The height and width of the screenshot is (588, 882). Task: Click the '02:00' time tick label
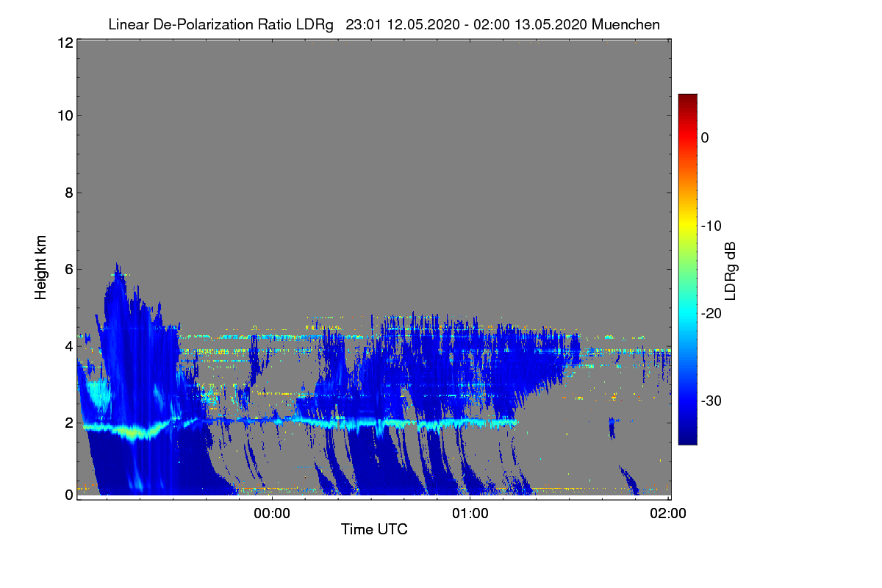point(668,514)
